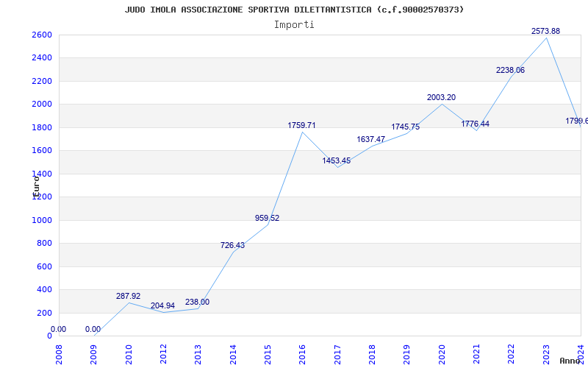
Task: Select the 1745.75 data label
Action: pos(406,127)
